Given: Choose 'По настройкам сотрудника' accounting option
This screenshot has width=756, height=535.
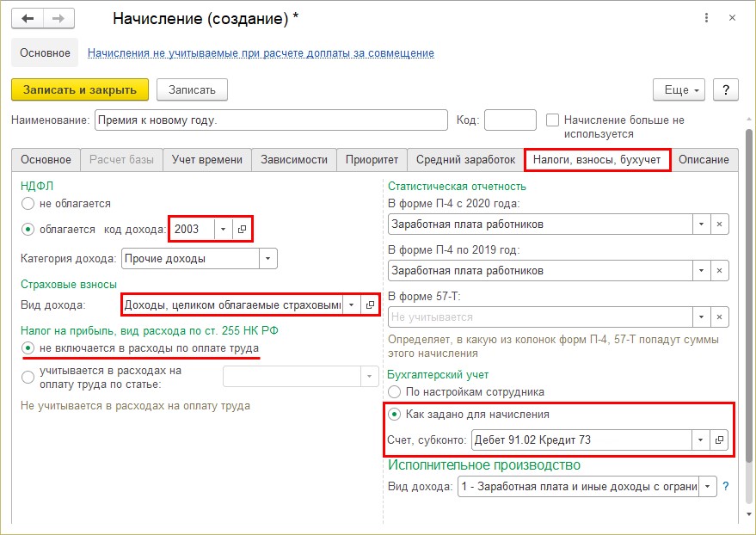Looking at the screenshot, I should [x=395, y=392].
